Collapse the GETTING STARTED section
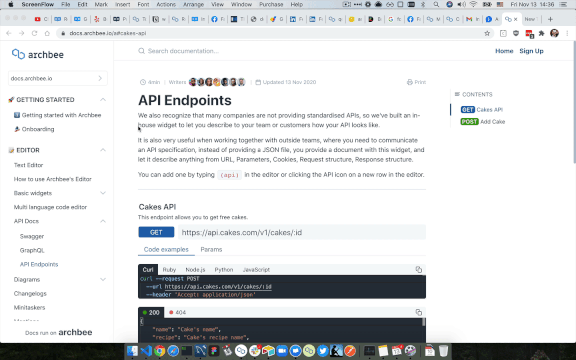The image size is (576, 360). coord(103,100)
